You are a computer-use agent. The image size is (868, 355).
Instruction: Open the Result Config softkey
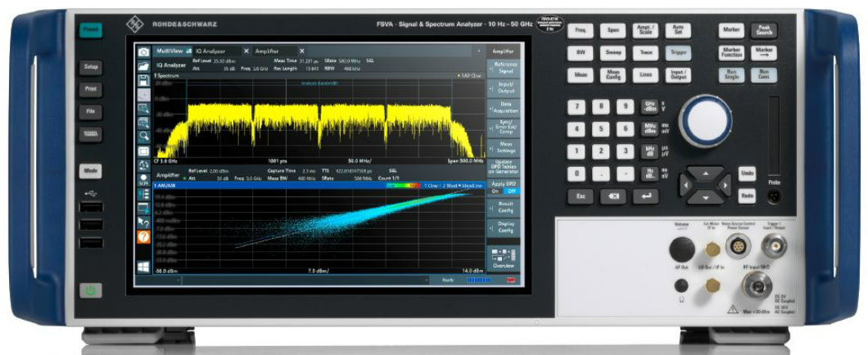click(504, 208)
